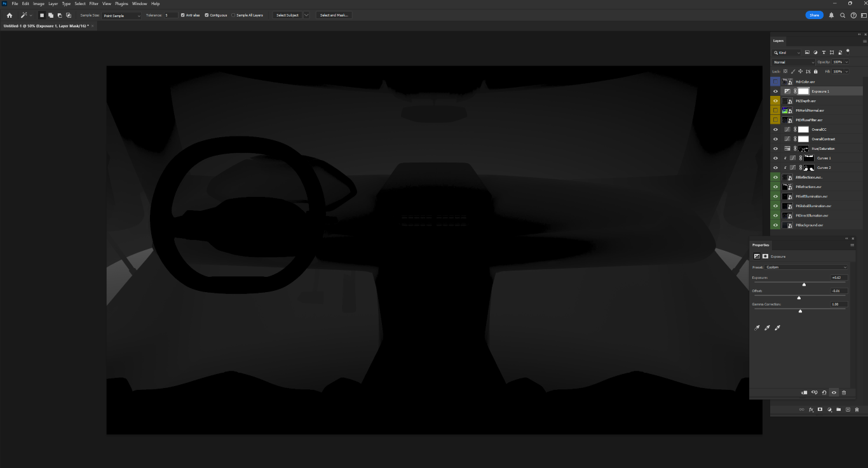Screen dimensions: 868x468
Task: Click the Home icon in options bar
Action: 10,15
